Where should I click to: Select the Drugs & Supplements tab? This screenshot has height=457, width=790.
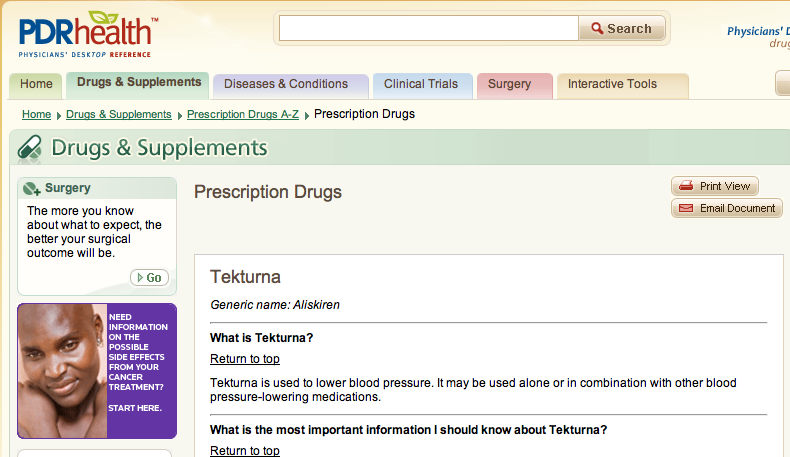pyautogui.click(x=139, y=83)
